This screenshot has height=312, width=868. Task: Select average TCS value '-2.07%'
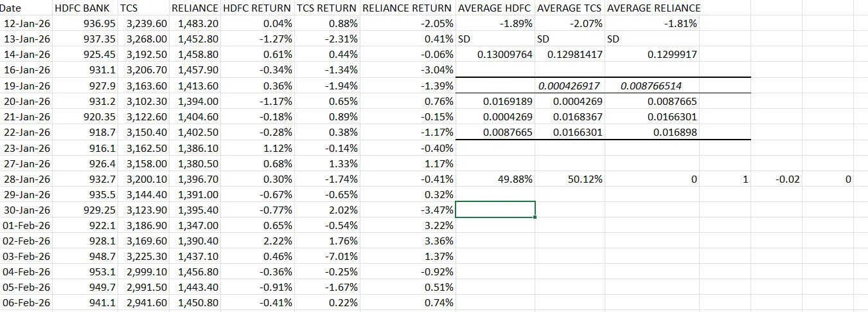[569, 24]
